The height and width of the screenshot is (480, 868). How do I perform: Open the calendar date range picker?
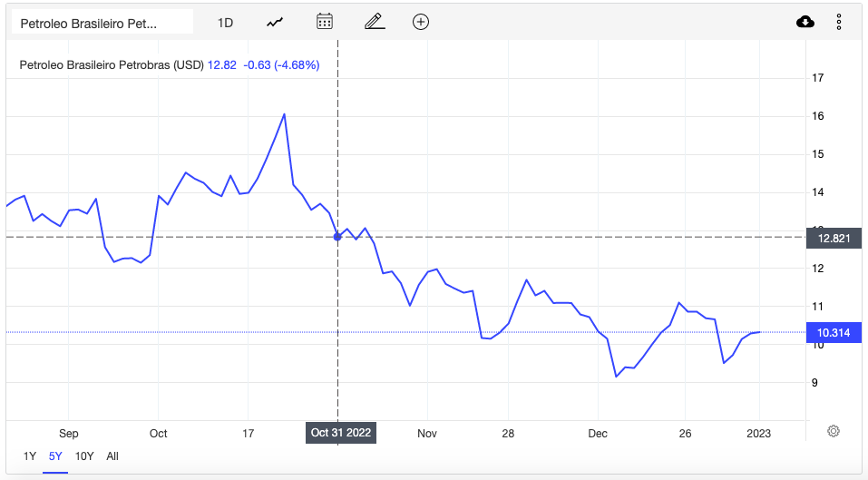(325, 22)
